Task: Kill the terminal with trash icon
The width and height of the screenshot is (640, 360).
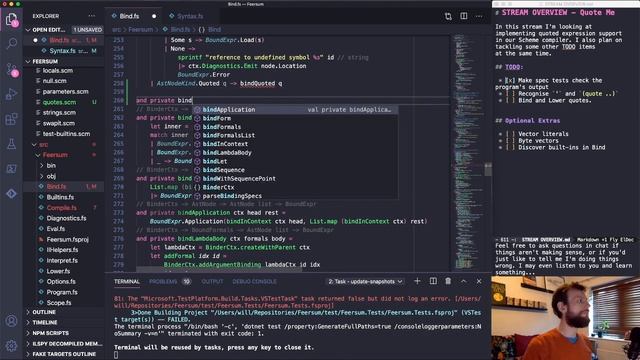Action: tap(448, 281)
